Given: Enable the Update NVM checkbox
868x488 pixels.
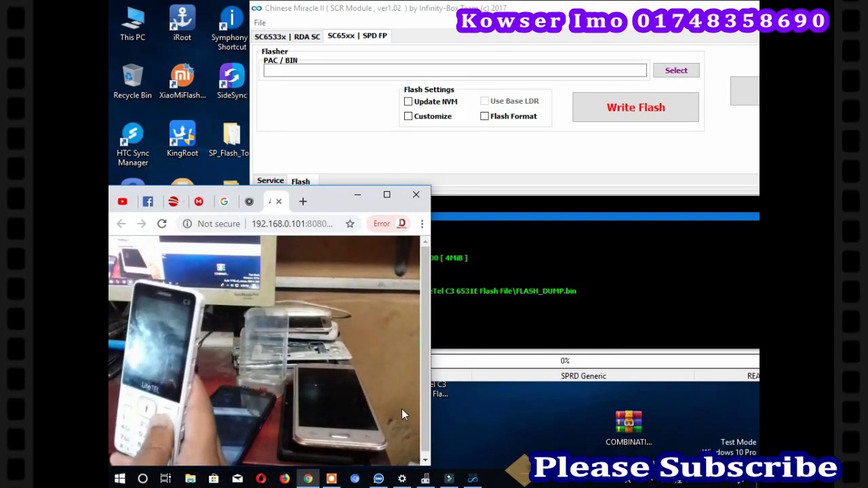Looking at the screenshot, I should [x=408, y=102].
